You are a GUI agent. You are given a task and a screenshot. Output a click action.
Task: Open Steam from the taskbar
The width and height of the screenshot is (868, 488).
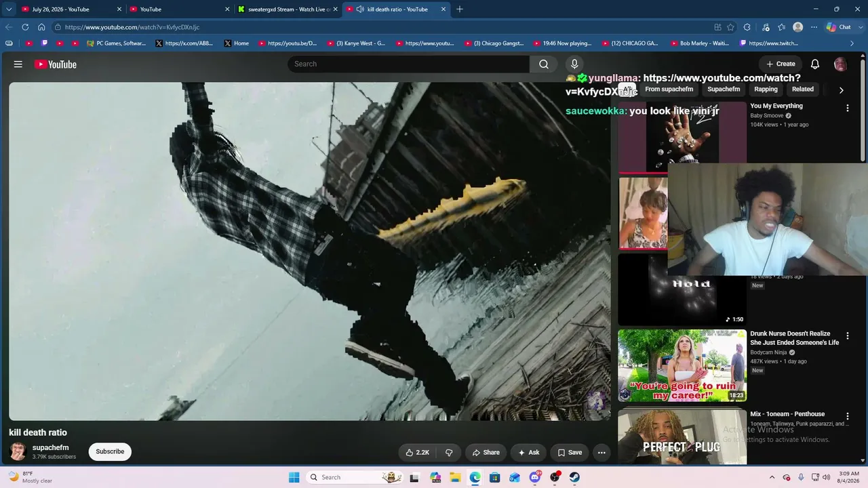574,477
